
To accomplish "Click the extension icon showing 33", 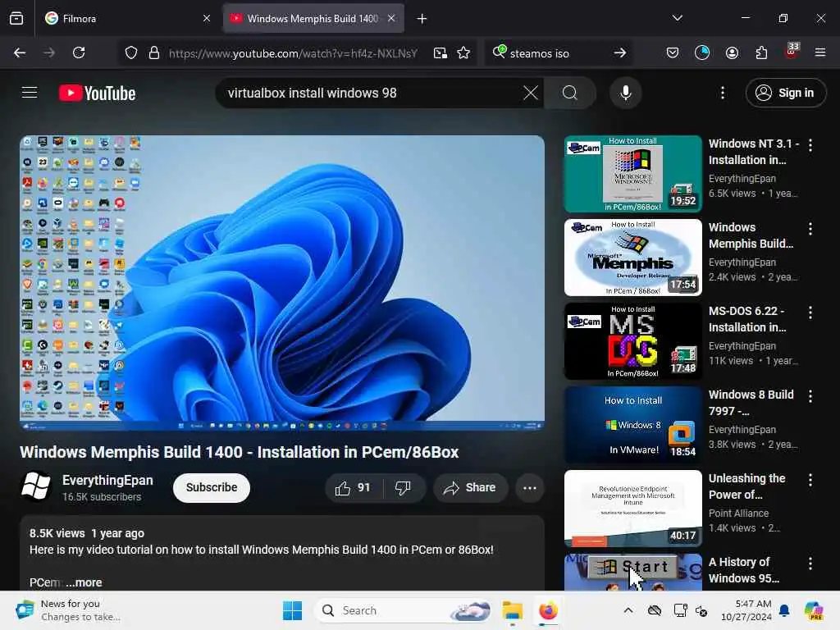I will click(792, 51).
